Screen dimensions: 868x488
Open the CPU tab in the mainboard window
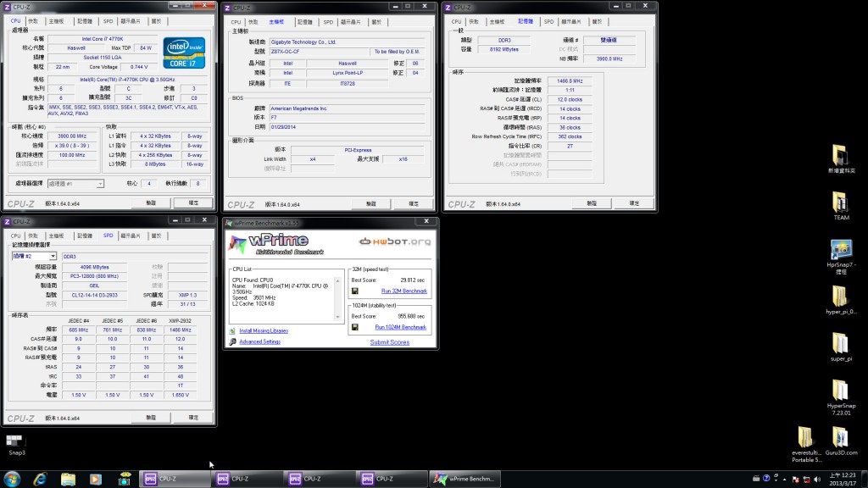click(x=236, y=22)
